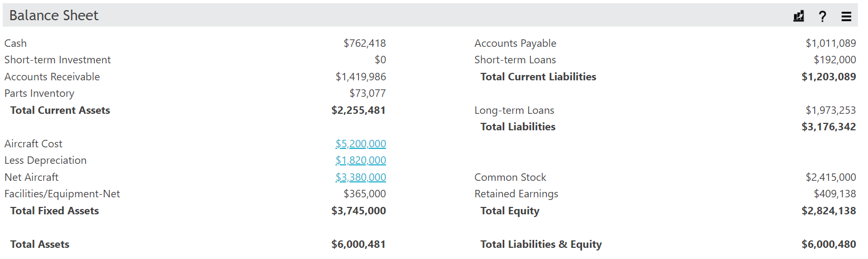Screen dimensions: 868x259
Task: Open the hamburger menu icon
Action: click(x=846, y=16)
